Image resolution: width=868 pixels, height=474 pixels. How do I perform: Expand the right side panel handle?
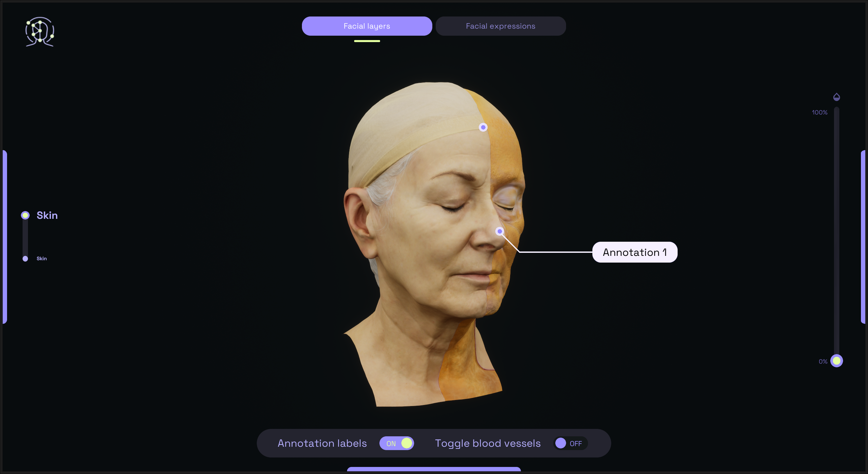863,237
